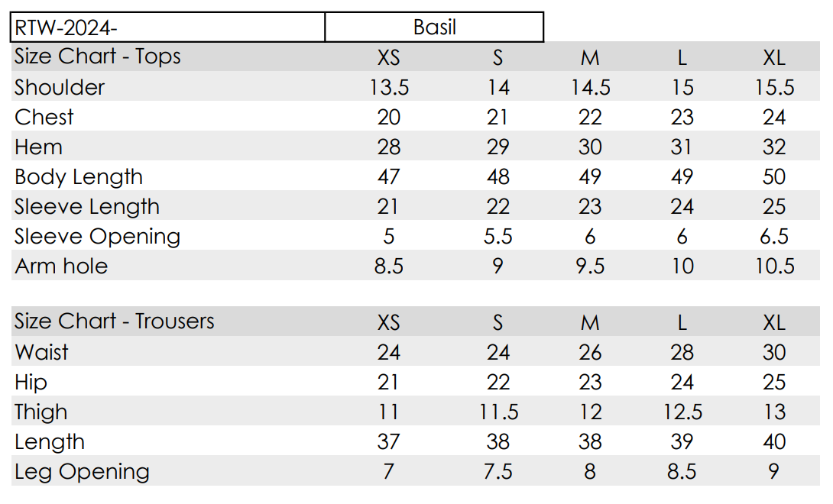The height and width of the screenshot is (504, 833).
Task: Select Shoulder value 13.5 for XS
Action: click(389, 87)
